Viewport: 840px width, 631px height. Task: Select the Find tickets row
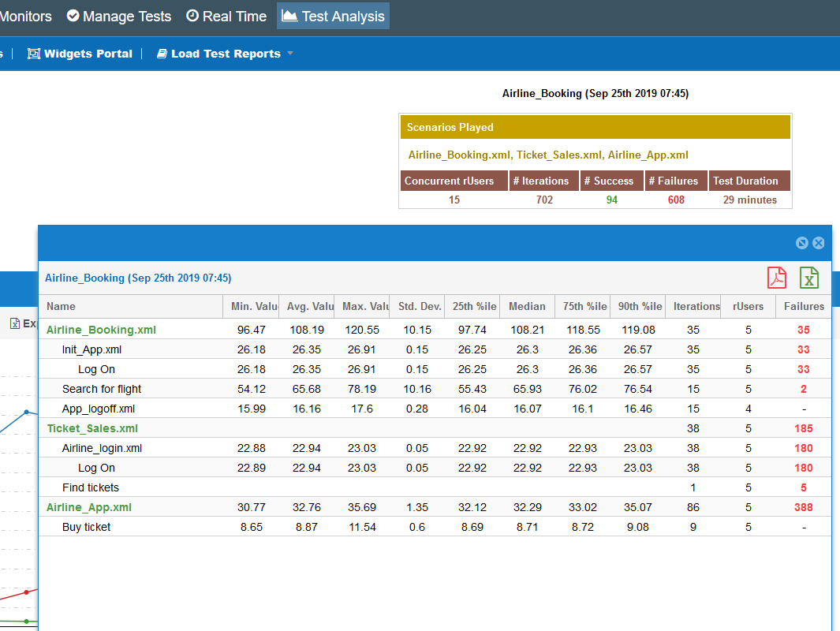pyautogui.click(x=435, y=487)
